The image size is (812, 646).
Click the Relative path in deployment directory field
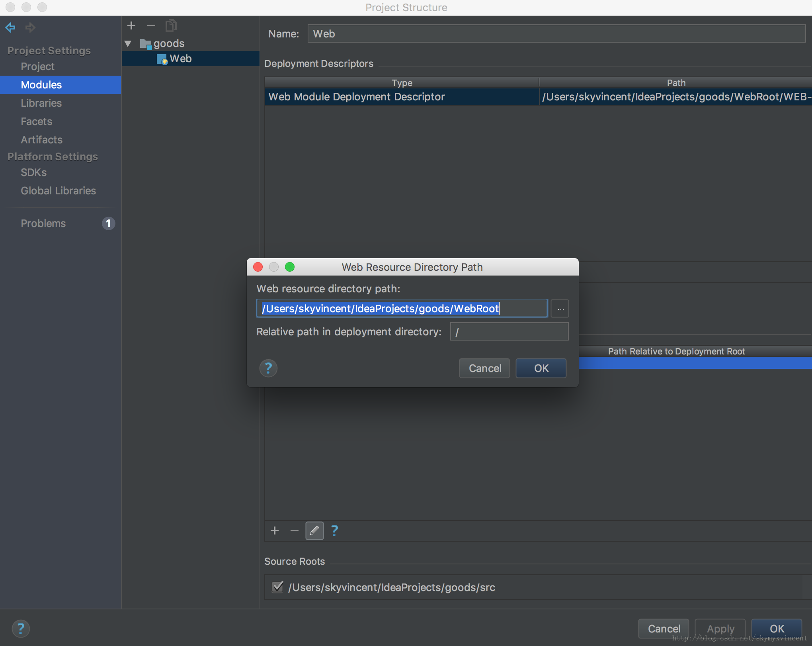509,332
